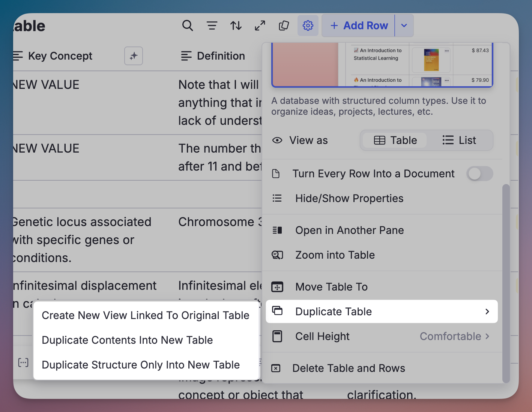This screenshot has width=532, height=412.
Task: Click Delete Table and Rows
Action: 349,368
